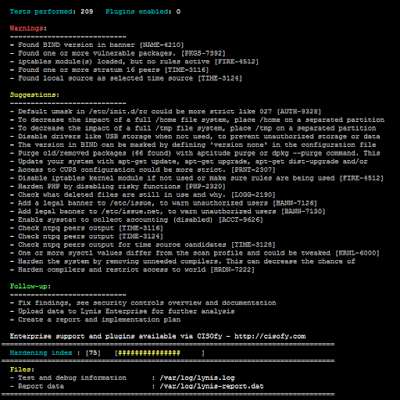Select the purge old/removed packages line
The width and height of the screenshot is (400, 400).
pyautogui.click(x=195, y=153)
